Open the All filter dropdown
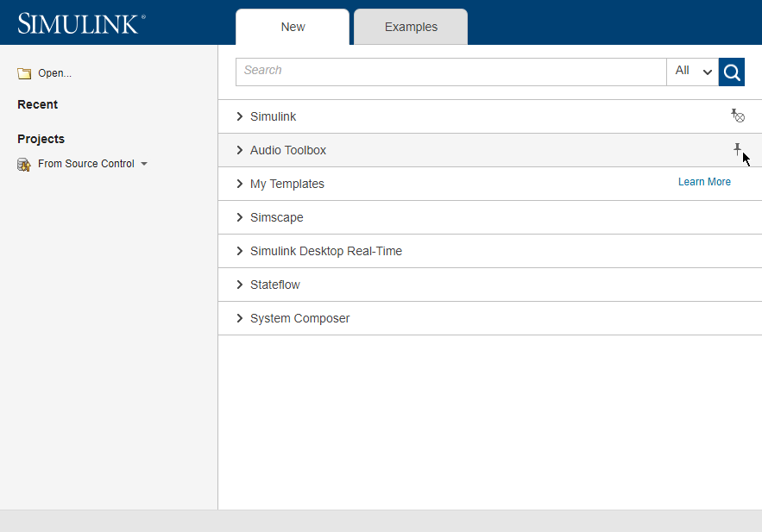This screenshot has height=532, width=762. coord(692,72)
